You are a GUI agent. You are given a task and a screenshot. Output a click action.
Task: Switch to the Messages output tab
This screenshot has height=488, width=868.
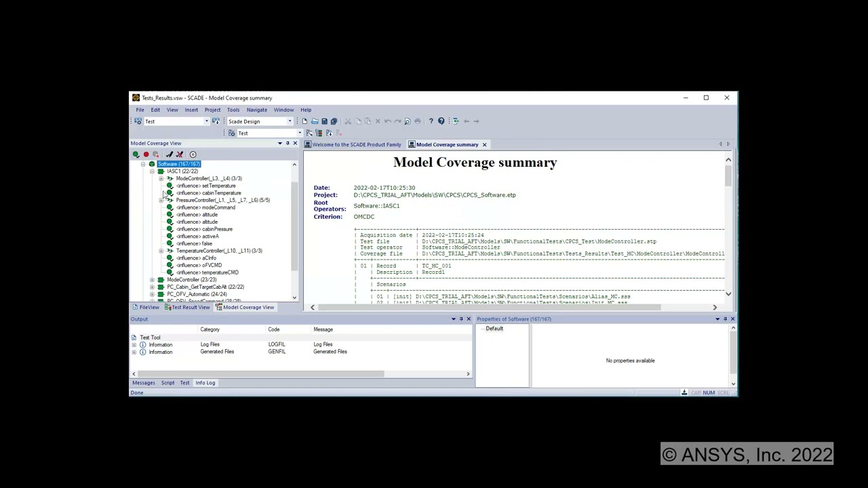[143, 383]
